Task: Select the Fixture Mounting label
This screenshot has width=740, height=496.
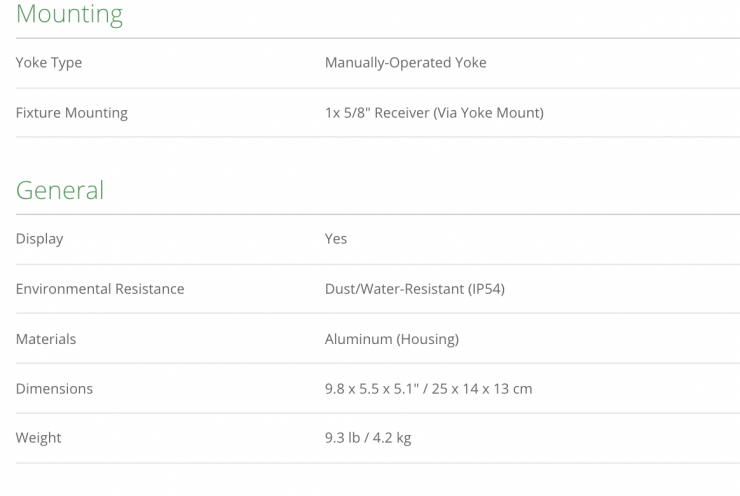Action: [x=71, y=113]
